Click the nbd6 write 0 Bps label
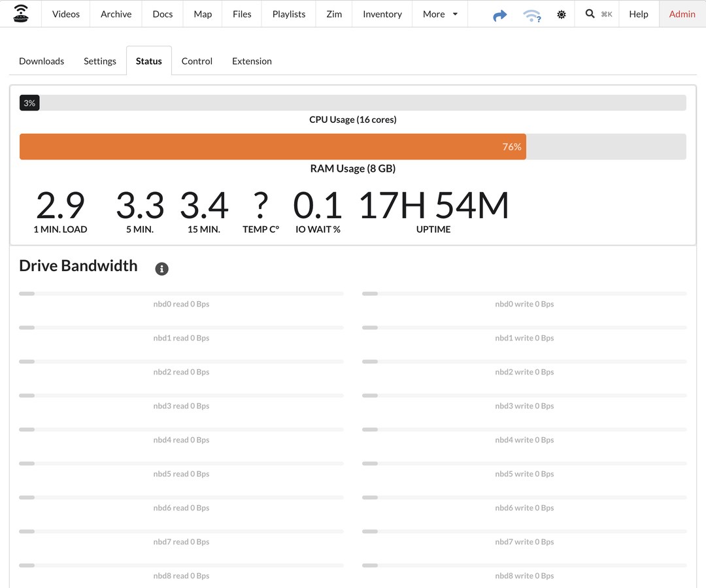This screenshot has height=588, width=706. click(x=524, y=508)
